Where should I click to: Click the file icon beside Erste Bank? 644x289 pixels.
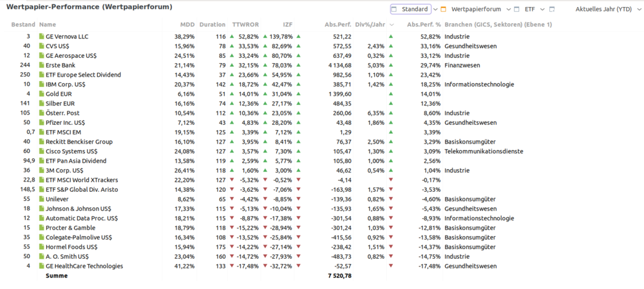pyautogui.click(x=41, y=65)
